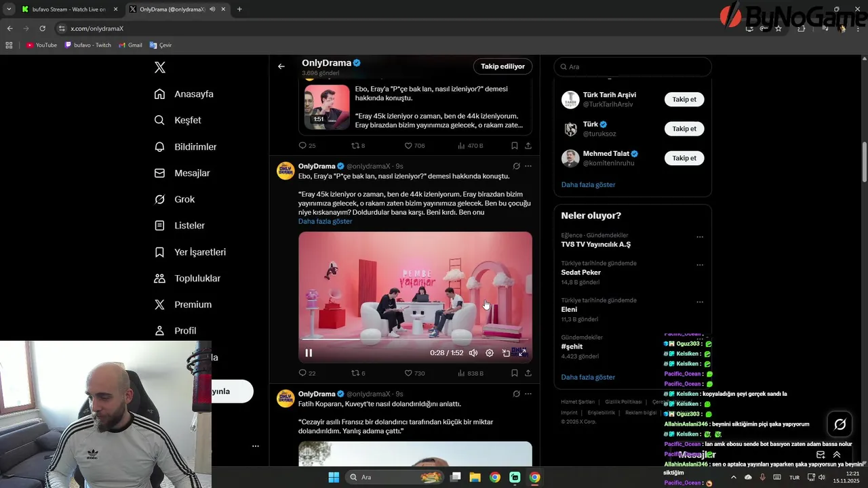Image resolution: width=868 pixels, height=488 pixels.
Task: Open bufavo - Twitch bookmark
Action: (88, 45)
